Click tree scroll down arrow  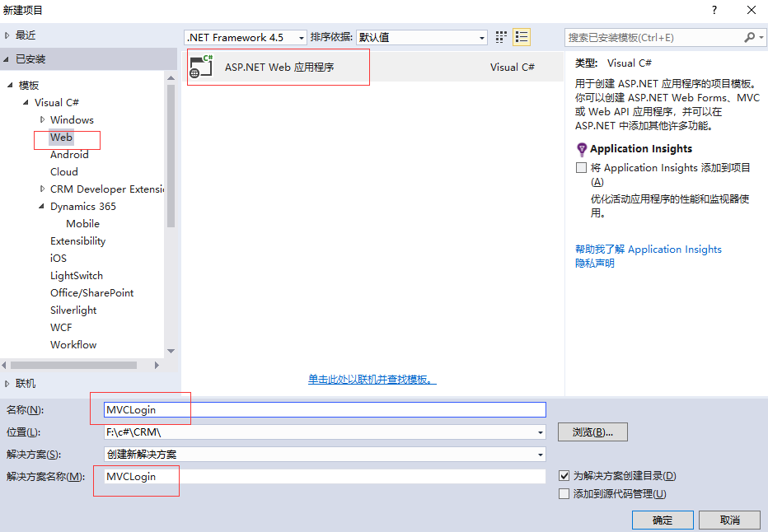click(171, 351)
